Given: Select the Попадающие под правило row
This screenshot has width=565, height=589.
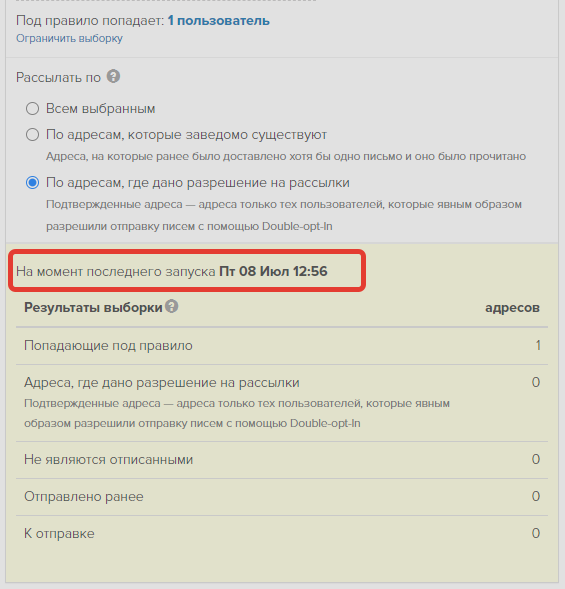Looking at the screenshot, I should (282, 346).
